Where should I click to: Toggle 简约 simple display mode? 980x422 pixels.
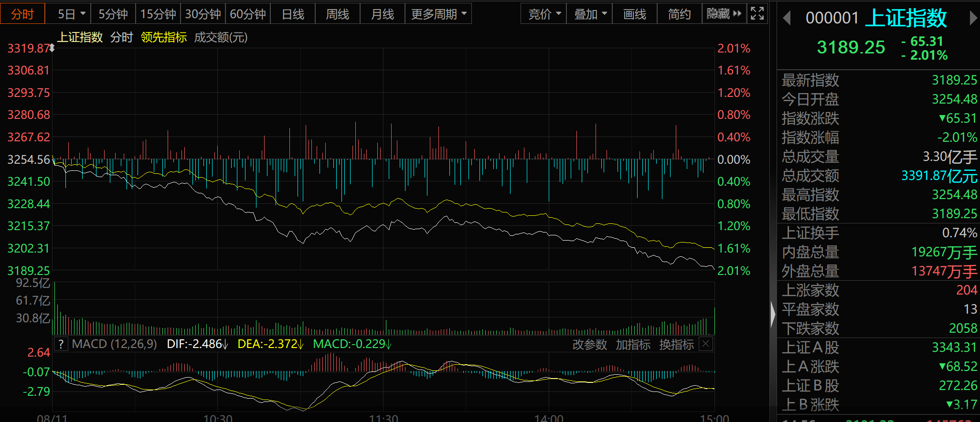point(679,14)
